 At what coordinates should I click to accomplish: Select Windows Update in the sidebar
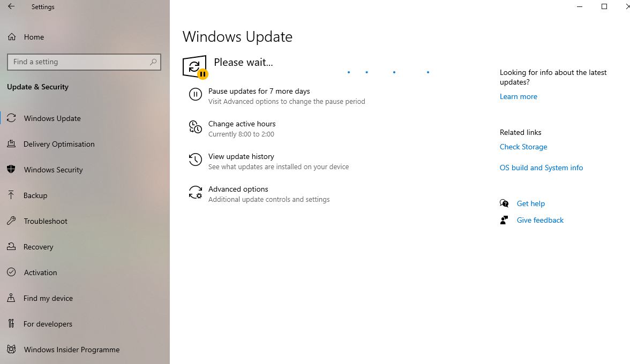pyautogui.click(x=52, y=118)
